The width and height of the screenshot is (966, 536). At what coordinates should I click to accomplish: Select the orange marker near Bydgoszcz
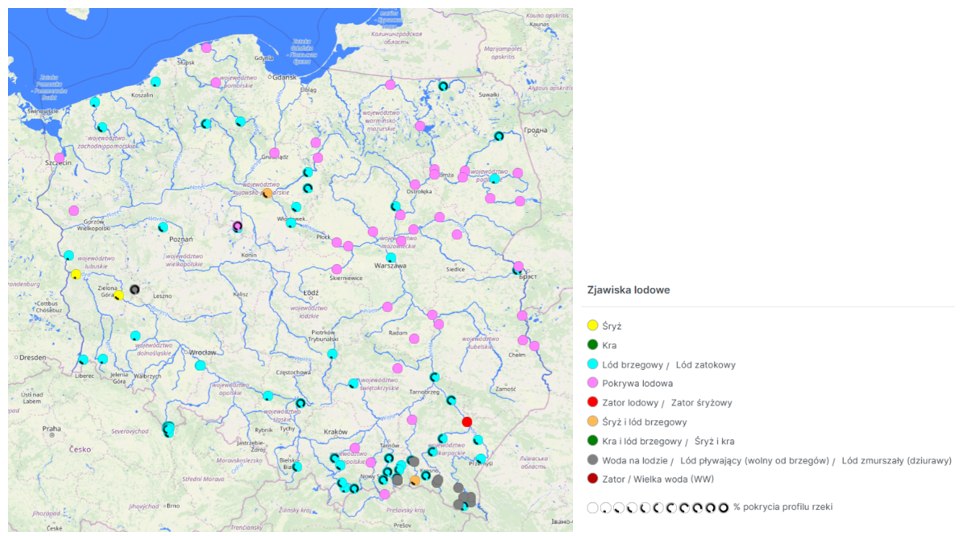[267, 193]
